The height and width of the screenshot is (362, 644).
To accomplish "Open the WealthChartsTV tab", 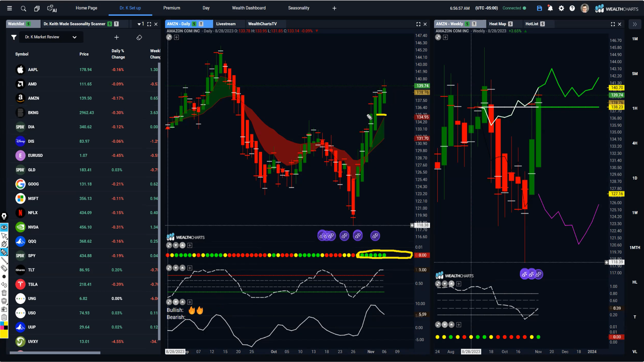I will pos(262,24).
